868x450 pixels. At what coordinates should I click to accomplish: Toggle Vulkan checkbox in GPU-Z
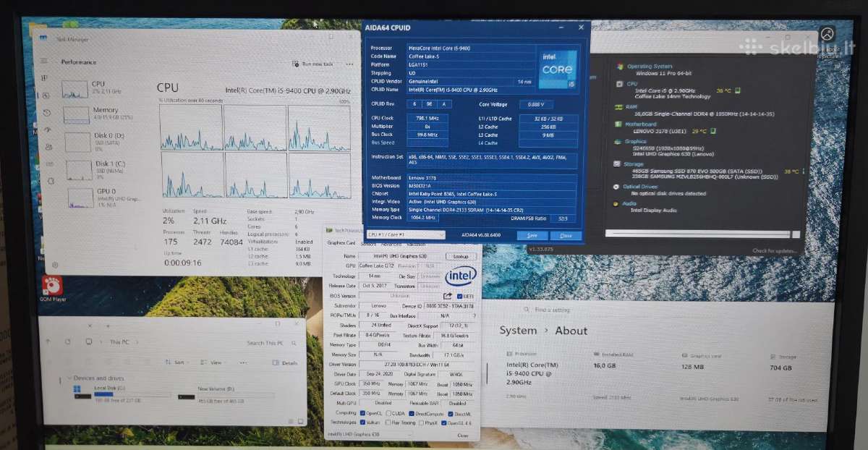click(x=362, y=422)
